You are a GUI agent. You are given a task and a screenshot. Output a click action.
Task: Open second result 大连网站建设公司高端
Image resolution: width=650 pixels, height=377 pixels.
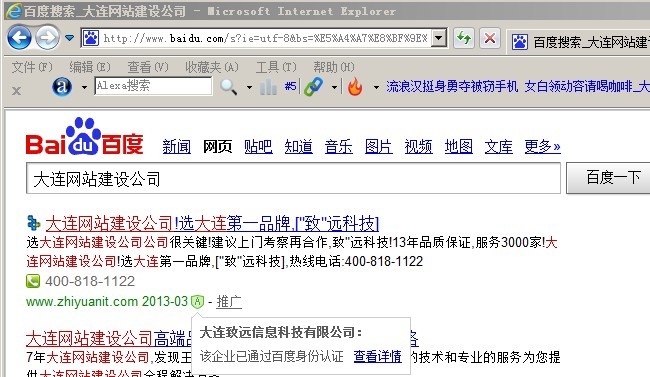[109, 339]
